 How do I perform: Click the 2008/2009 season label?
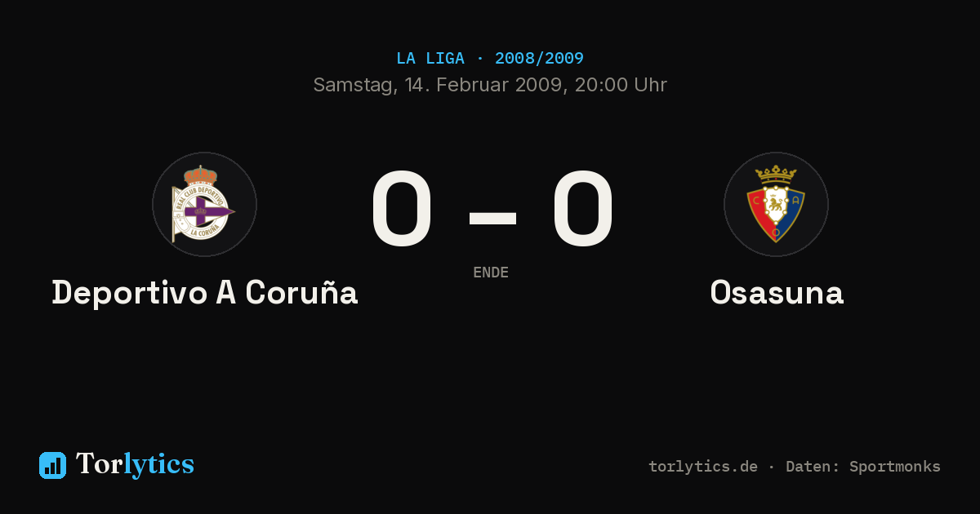click(539, 59)
